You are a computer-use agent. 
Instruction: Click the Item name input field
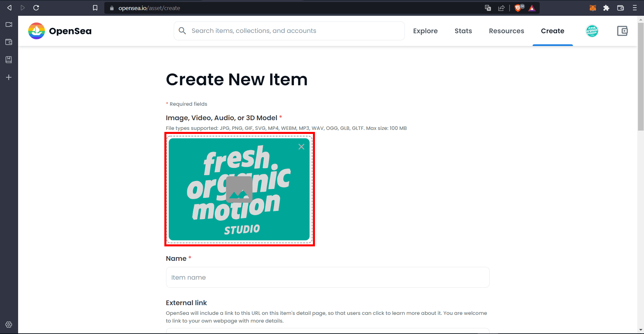[328, 277]
